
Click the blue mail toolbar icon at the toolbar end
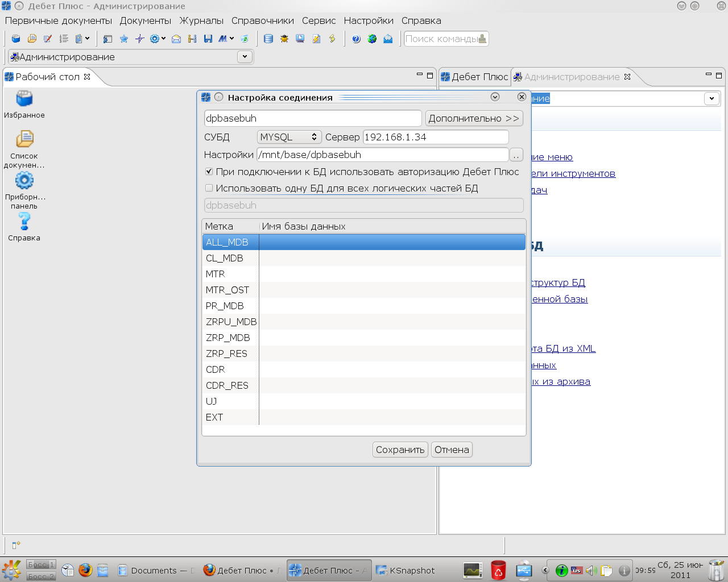(x=388, y=39)
